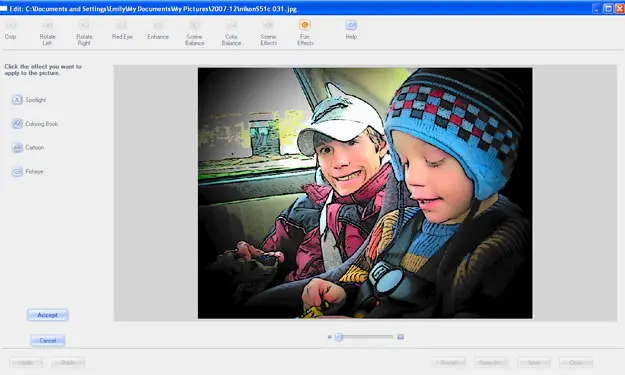Open Scene Balance adjustments
The width and height of the screenshot is (625, 375).
[x=195, y=32]
